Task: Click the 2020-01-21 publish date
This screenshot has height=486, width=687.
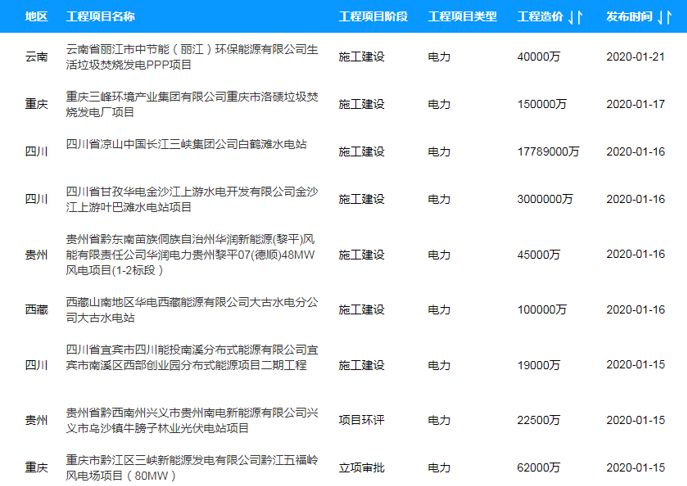Action: (x=635, y=57)
